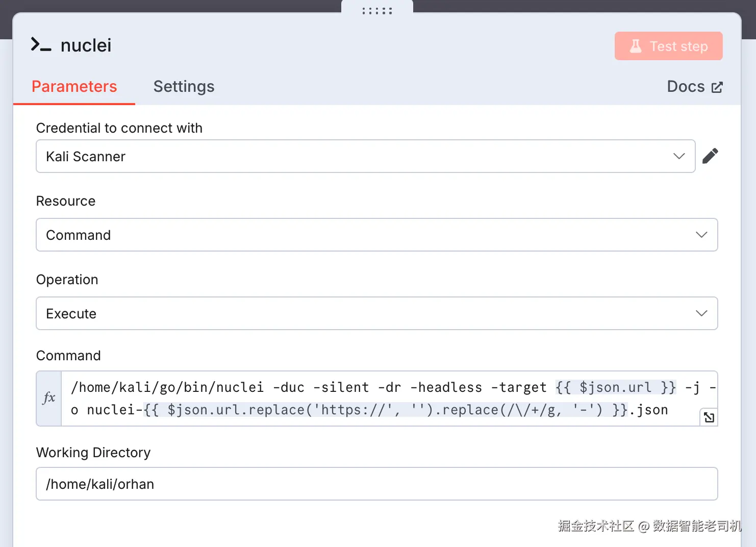Screen dimensions: 756x547
Task: Click the 'Operation' field label
Action: (67, 280)
